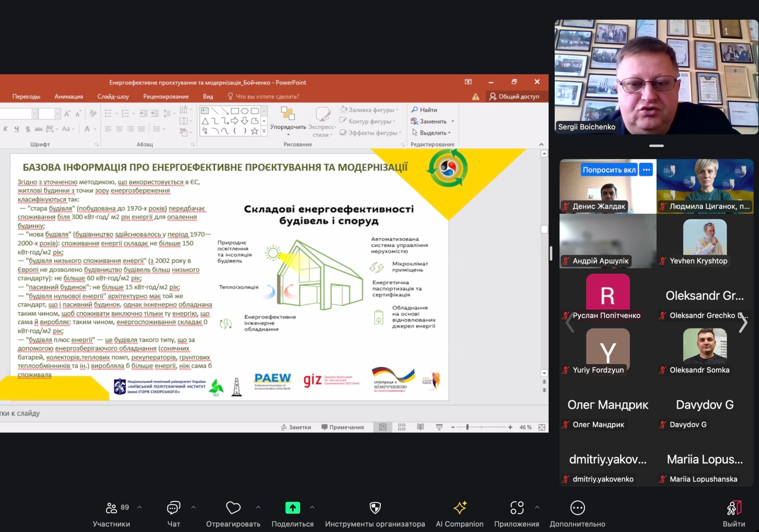The height and width of the screenshot is (532, 759).
Task: Expand the arrow next to Participants
Action: [x=140, y=507]
